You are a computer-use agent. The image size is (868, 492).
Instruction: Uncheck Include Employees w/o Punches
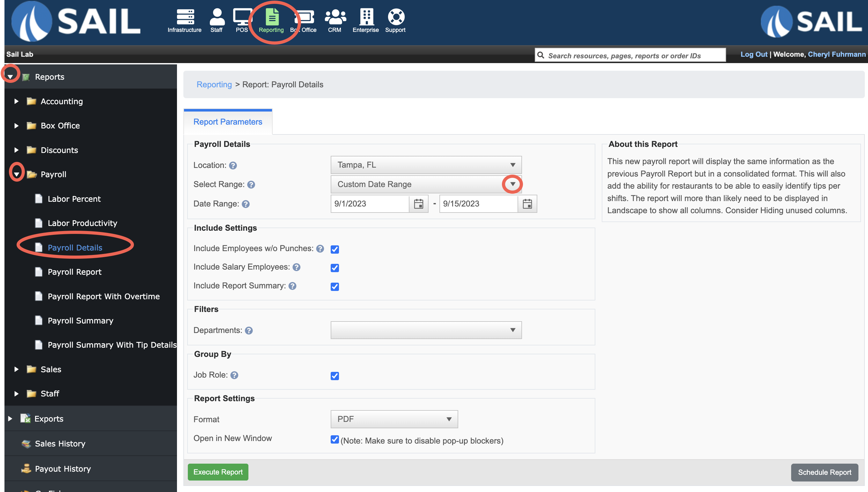(335, 250)
